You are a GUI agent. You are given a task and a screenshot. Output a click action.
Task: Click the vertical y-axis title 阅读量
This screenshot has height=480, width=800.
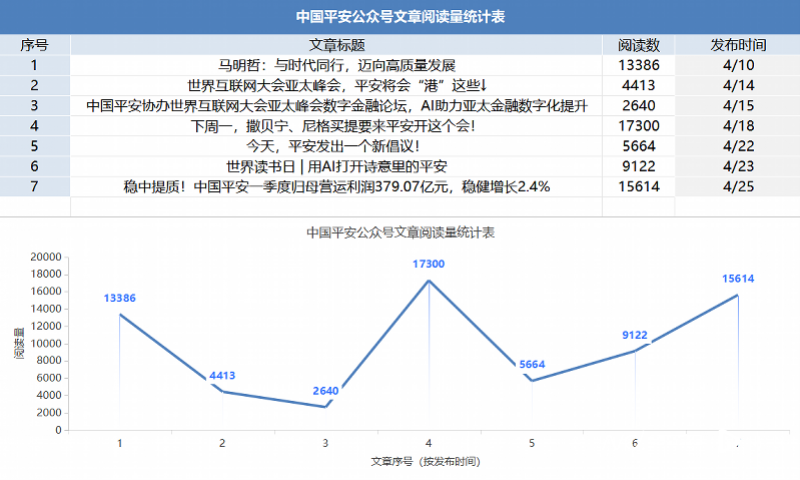[19, 343]
